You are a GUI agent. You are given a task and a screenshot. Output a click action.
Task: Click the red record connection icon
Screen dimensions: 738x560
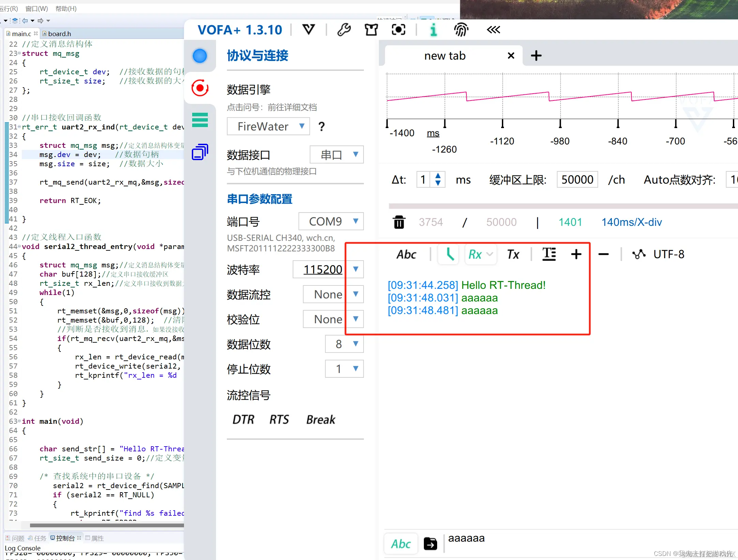[x=200, y=88]
